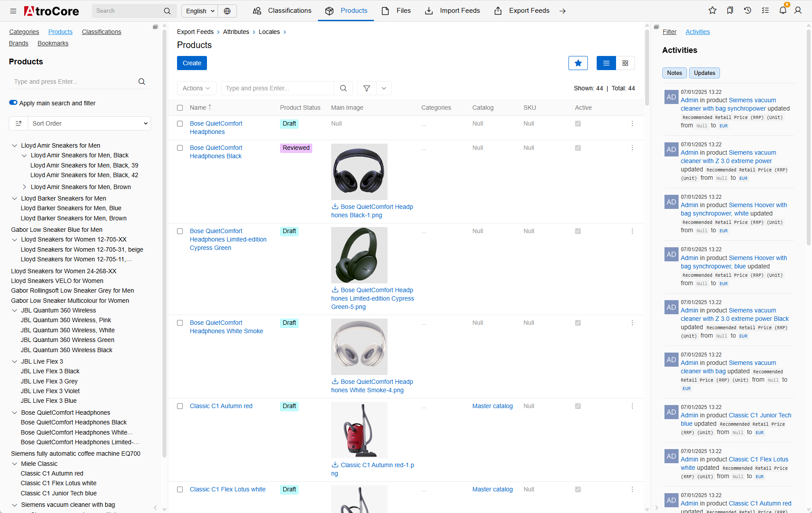Expand Lloyd Amir Sneakers for Men, Brown

coord(24,187)
